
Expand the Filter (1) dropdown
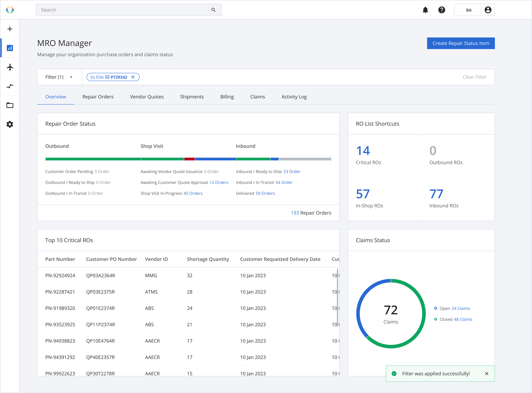pyautogui.click(x=59, y=77)
